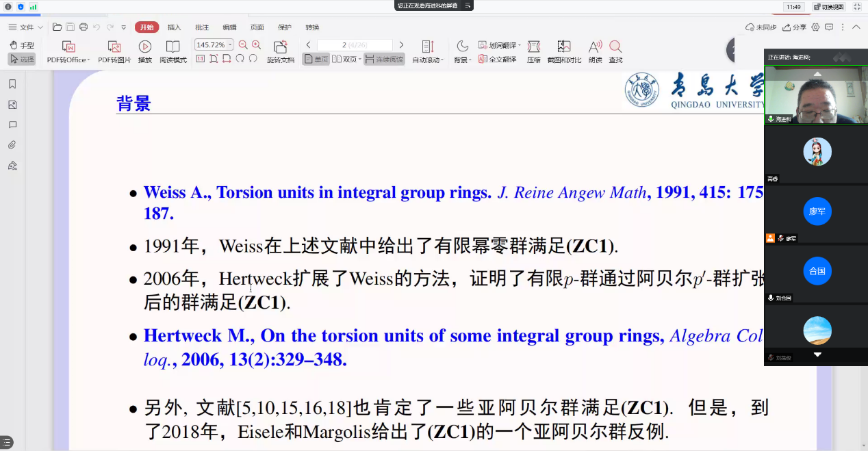Expand the 背景 background dropdown
Image resolution: width=868 pixels, height=451 pixels.
point(463,60)
